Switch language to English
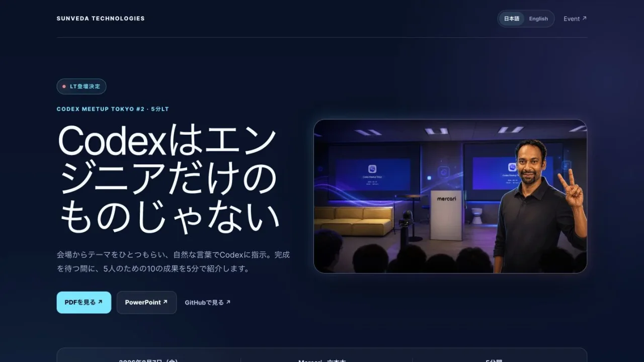The width and height of the screenshot is (644, 362). point(538,19)
